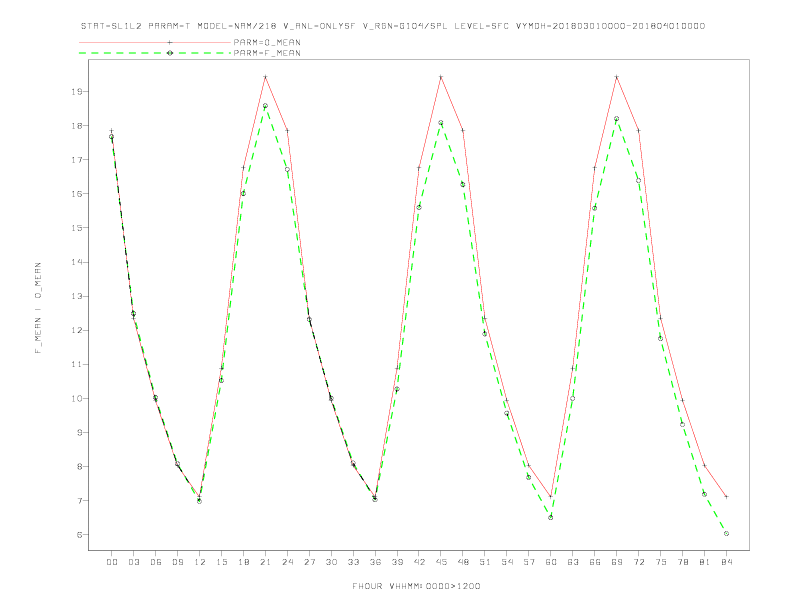Click x-axis tick label 45
Screen dimensions: 792x612
[x=441, y=562]
